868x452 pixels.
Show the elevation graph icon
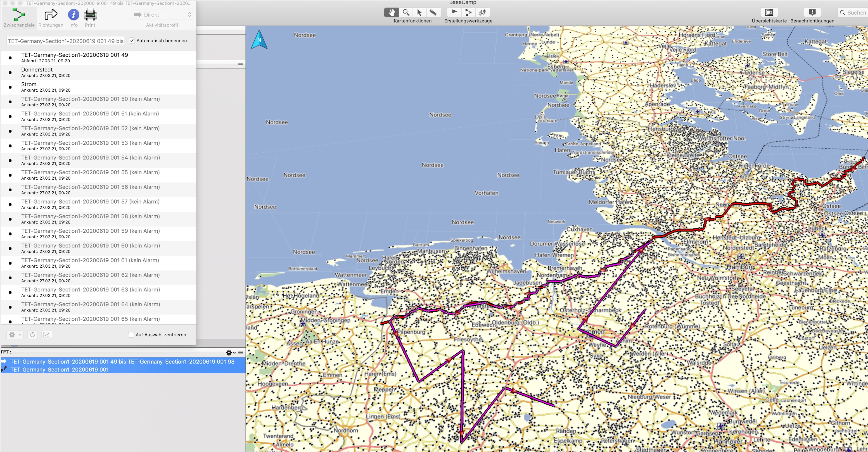point(47,334)
